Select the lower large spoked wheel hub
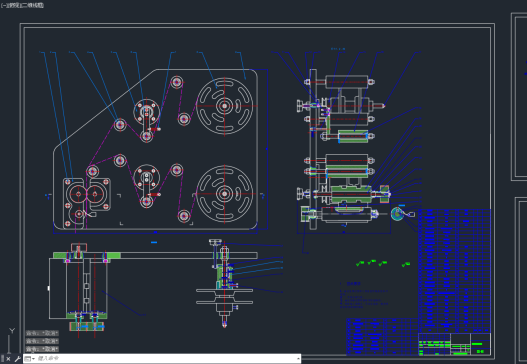Screen dimensions: 527x364 point(225,194)
